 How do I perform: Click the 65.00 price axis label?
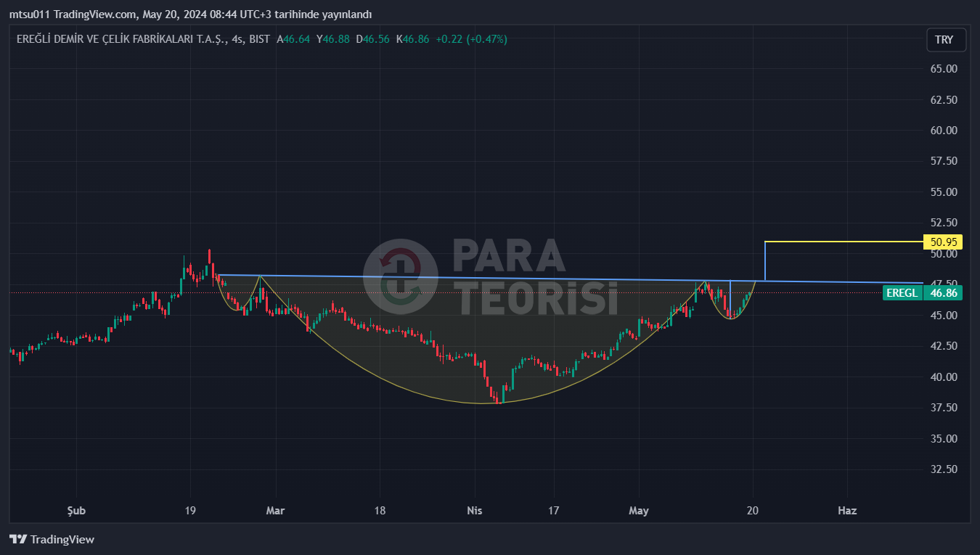[944, 69]
